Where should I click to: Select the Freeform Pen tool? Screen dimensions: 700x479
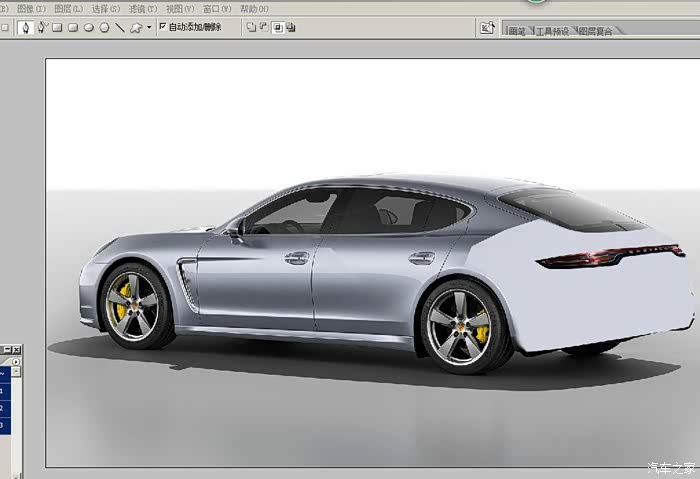click(x=42, y=28)
